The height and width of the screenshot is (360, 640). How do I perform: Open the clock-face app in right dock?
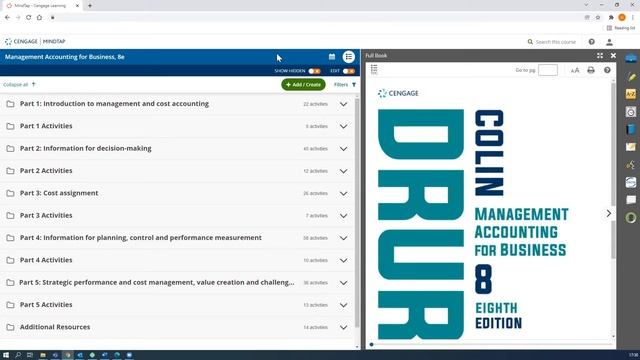(631, 111)
